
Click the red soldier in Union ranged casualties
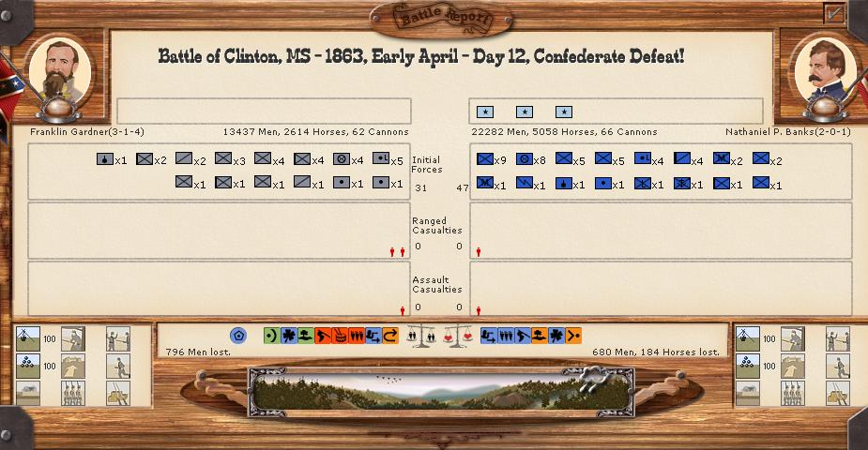[480, 251]
